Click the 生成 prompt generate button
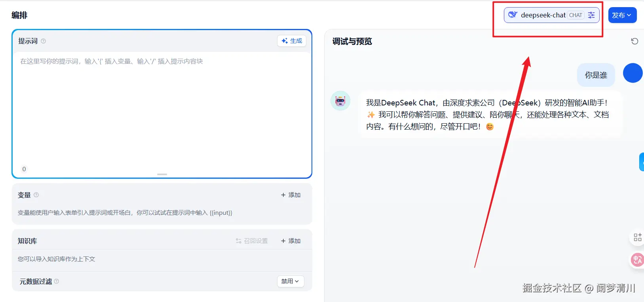 coord(292,41)
